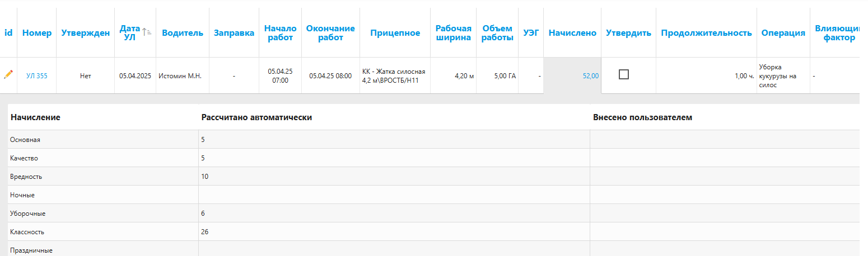Click the Начислено column header
The width and height of the screenshot is (868, 256).
572,33
